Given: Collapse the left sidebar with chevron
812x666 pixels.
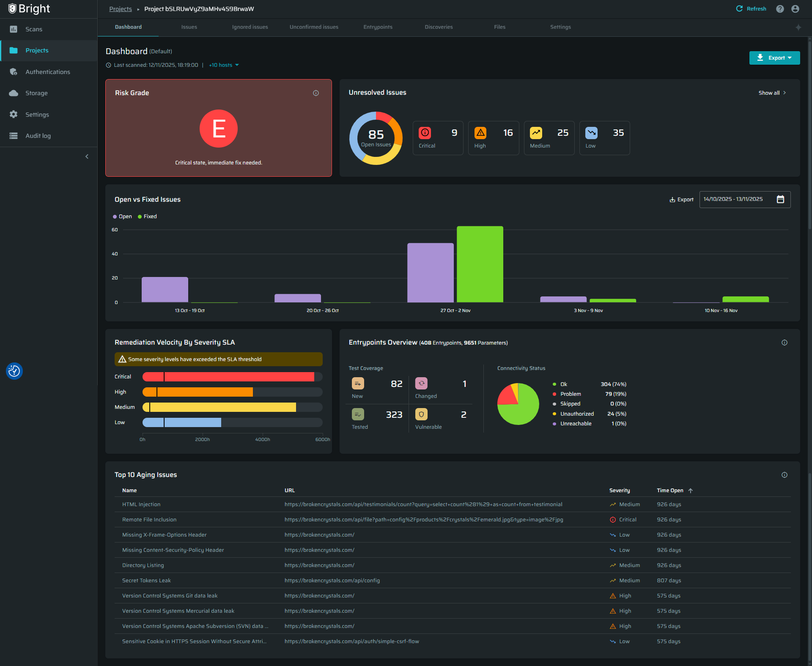Looking at the screenshot, I should click(87, 156).
